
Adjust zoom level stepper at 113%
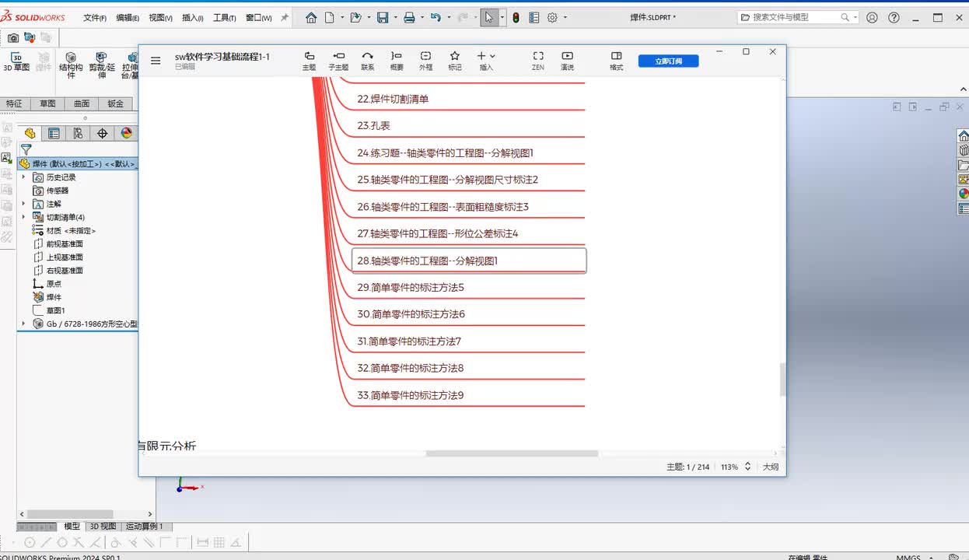(747, 467)
